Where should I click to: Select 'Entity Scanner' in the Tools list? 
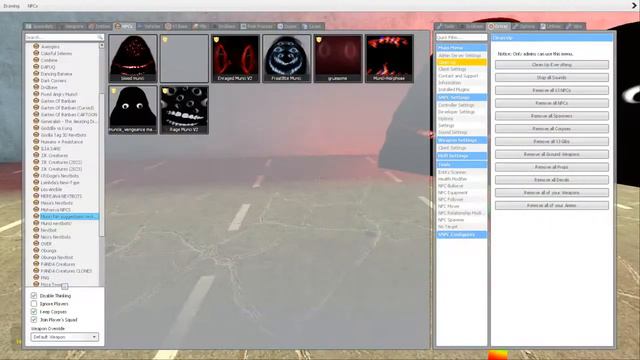(462, 172)
